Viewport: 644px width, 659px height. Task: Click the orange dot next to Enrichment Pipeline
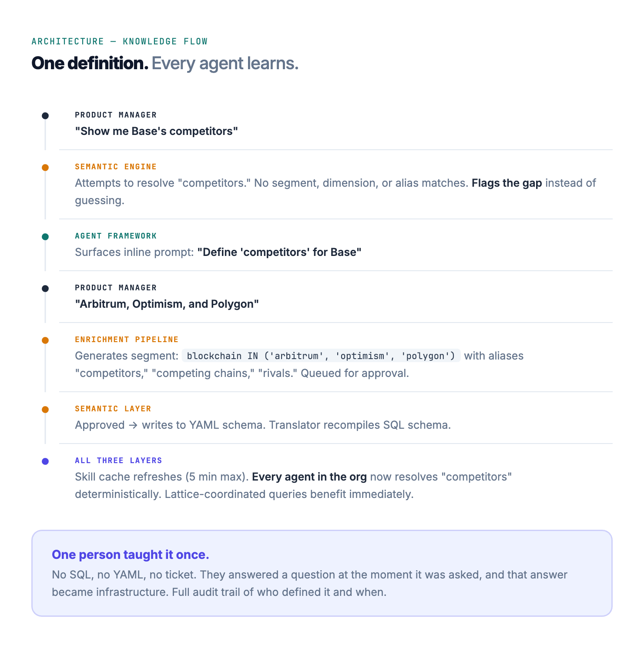[x=45, y=340]
